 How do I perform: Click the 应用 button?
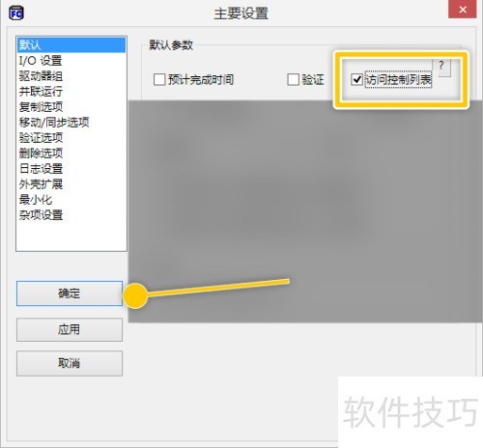click(70, 329)
